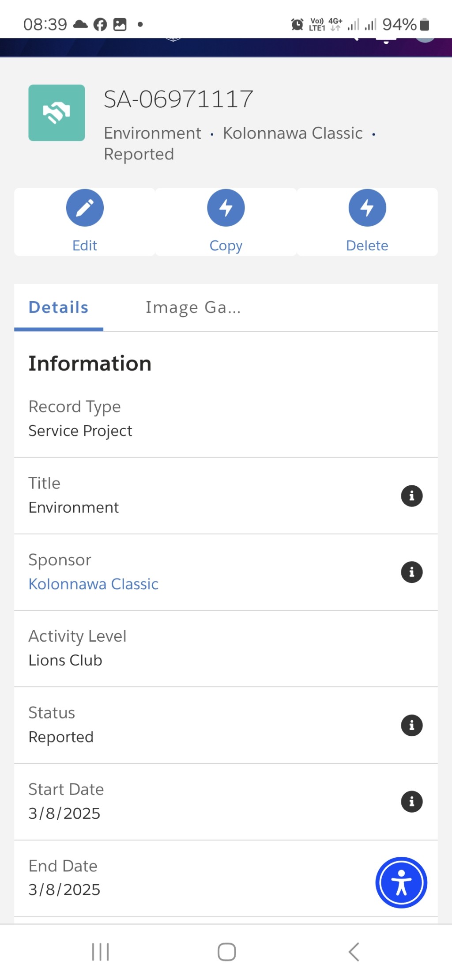
Task: Tap the Edit pencil icon
Action: click(x=85, y=208)
